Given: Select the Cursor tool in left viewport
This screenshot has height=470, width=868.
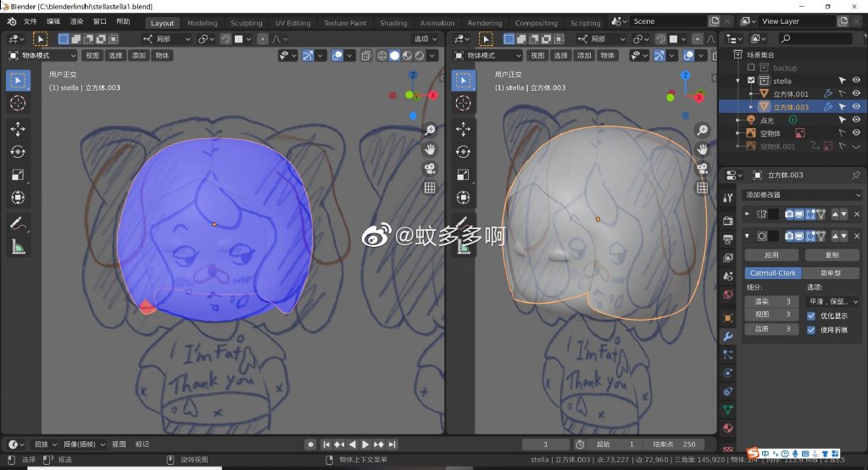Looking at the screenshot, I should [x=18, y=104].
